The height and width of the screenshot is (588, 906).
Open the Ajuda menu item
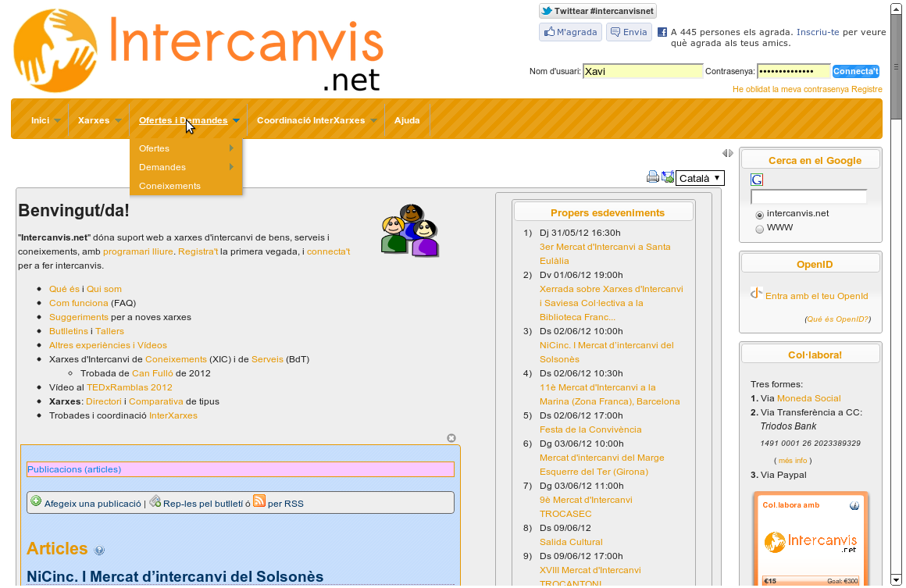tap(407, 120)
